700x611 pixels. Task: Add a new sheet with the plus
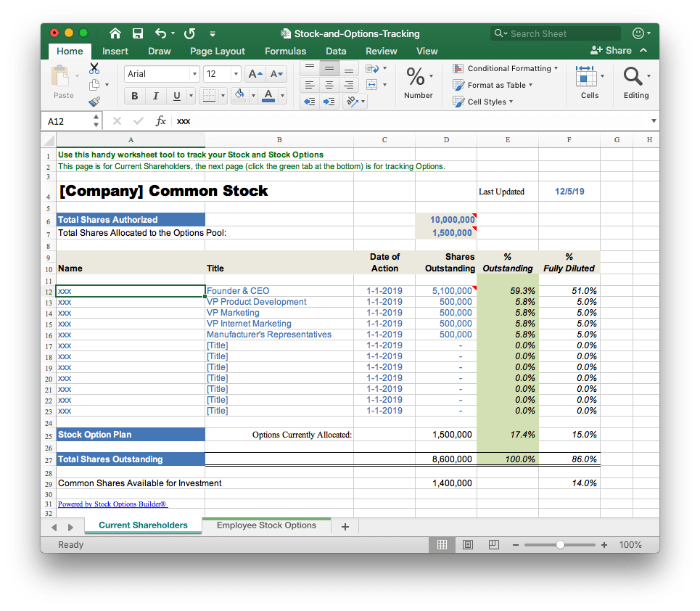click(x=345, y=527)
